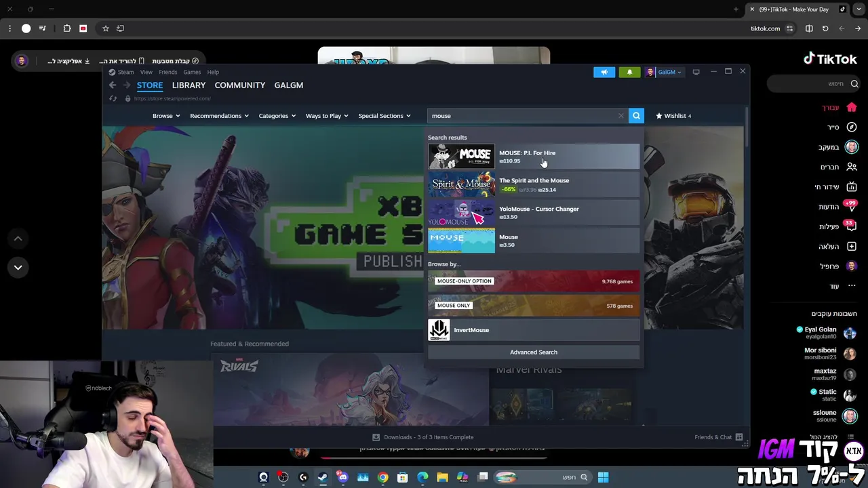Open the Steam announcements megaphone button
868x488 pixels.
604,72
